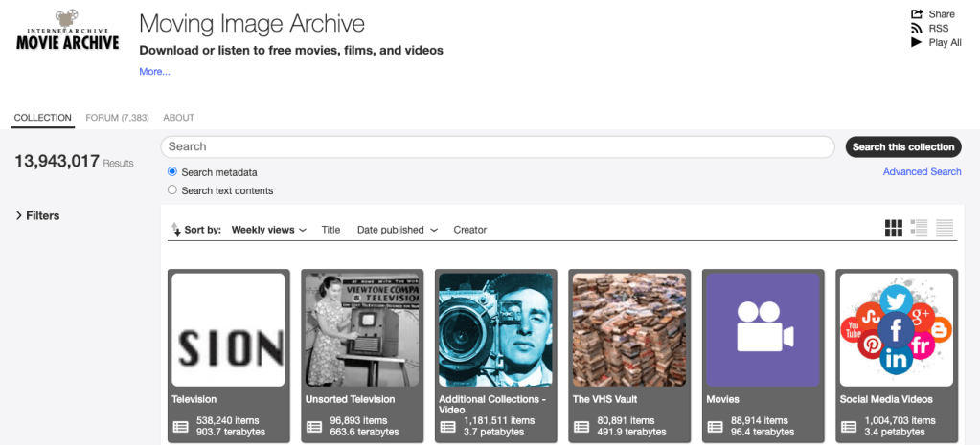Open the Weekly views sort dropdown

pos(268,230)
